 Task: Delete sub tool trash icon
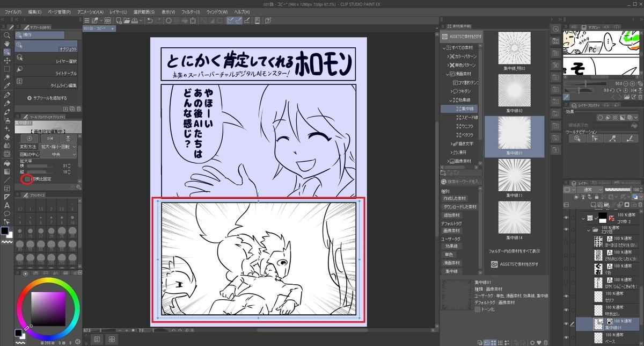click(79, 109)
